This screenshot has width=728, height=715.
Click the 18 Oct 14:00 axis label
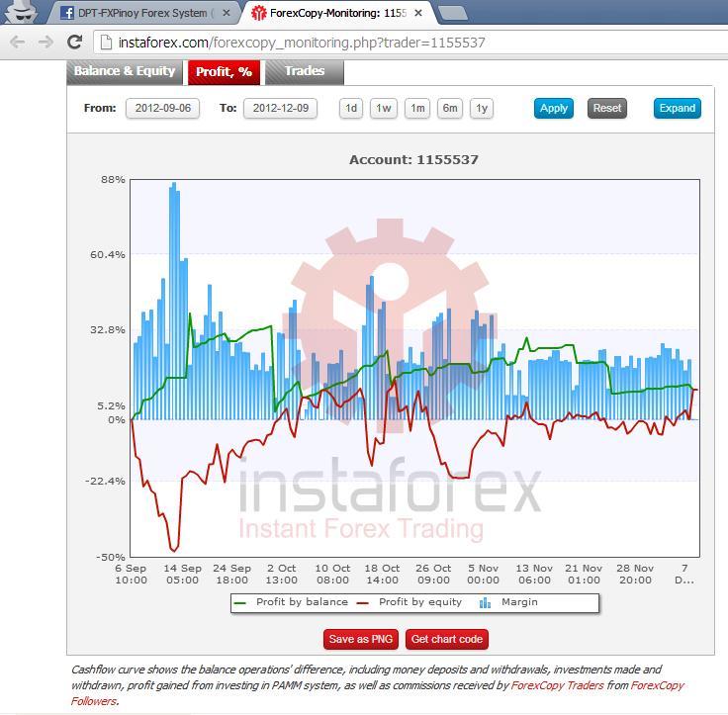pos(382,575)
